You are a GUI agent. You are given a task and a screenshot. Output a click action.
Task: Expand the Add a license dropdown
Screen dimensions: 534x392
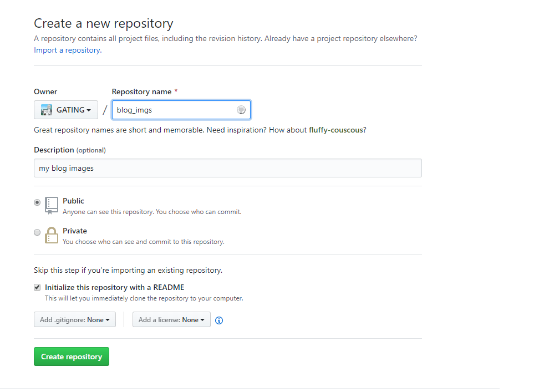[171, 320]
